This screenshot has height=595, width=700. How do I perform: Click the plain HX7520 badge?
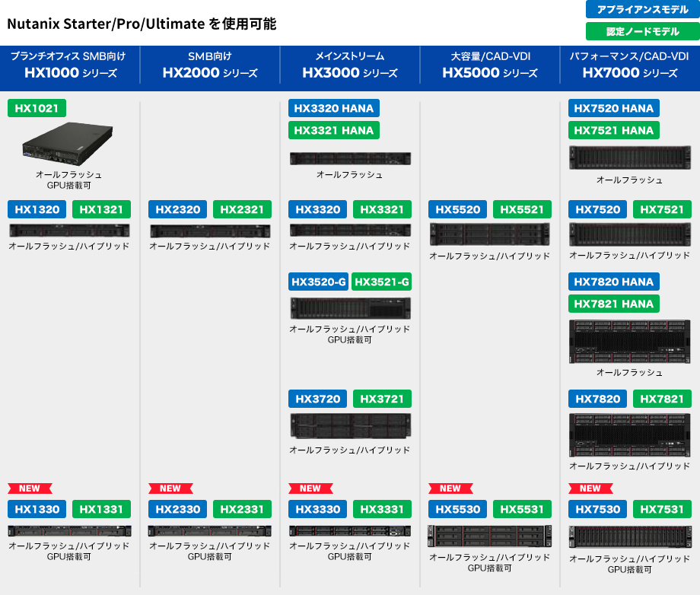pyautogui.click(x=597, y=209)
